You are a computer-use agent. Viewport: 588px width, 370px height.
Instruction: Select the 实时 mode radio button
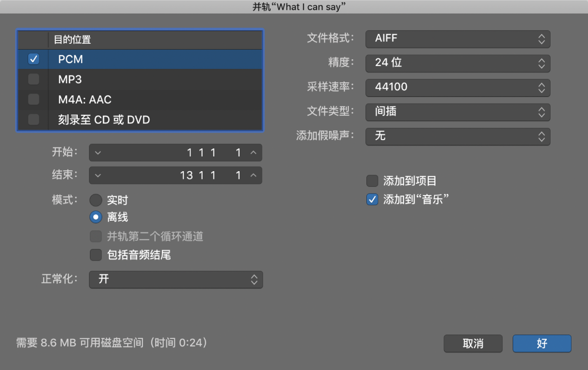click(x=96, y=200)
